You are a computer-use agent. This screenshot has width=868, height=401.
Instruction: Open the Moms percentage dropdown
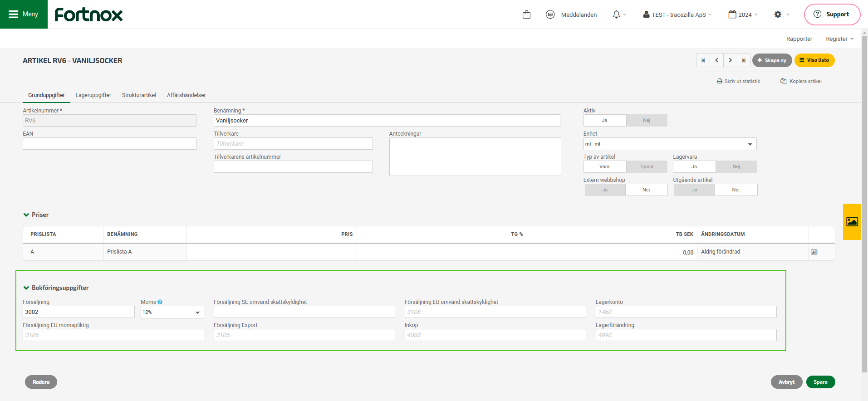pos(172,312)
